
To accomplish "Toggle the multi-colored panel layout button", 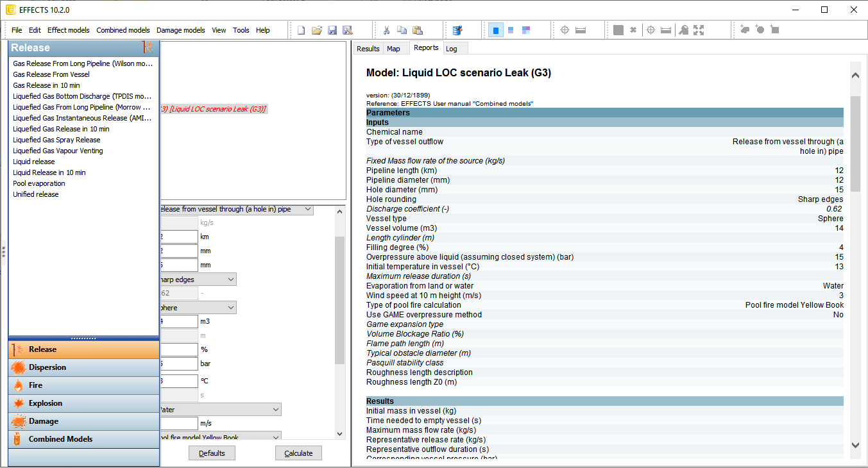I will pyautogui.click(x=526, y=30).
